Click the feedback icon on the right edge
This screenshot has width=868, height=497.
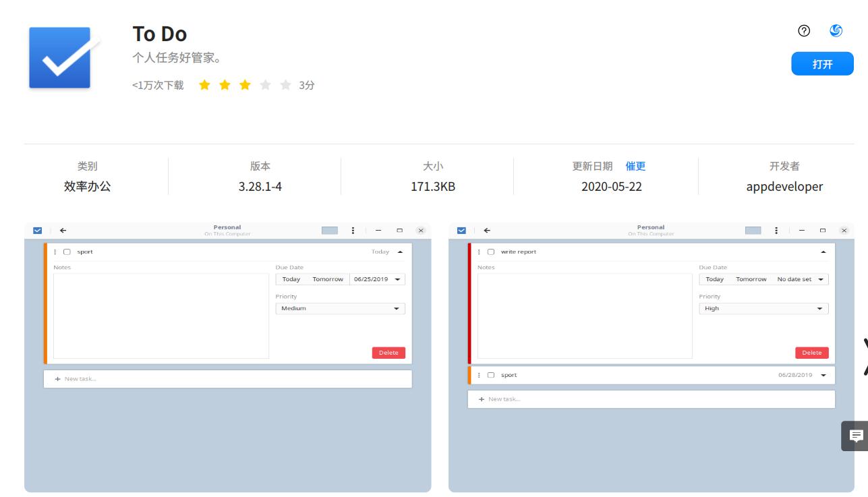(x=855, y=436)
